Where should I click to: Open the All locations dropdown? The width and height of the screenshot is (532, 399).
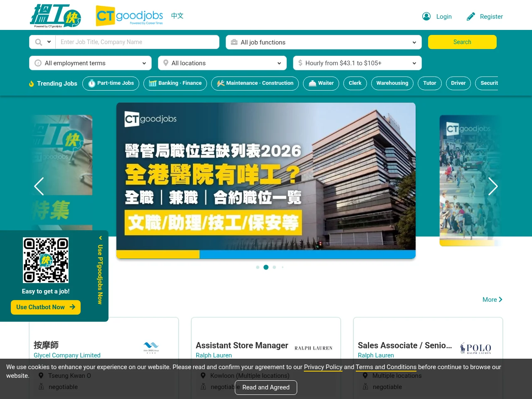coord(222,63)
